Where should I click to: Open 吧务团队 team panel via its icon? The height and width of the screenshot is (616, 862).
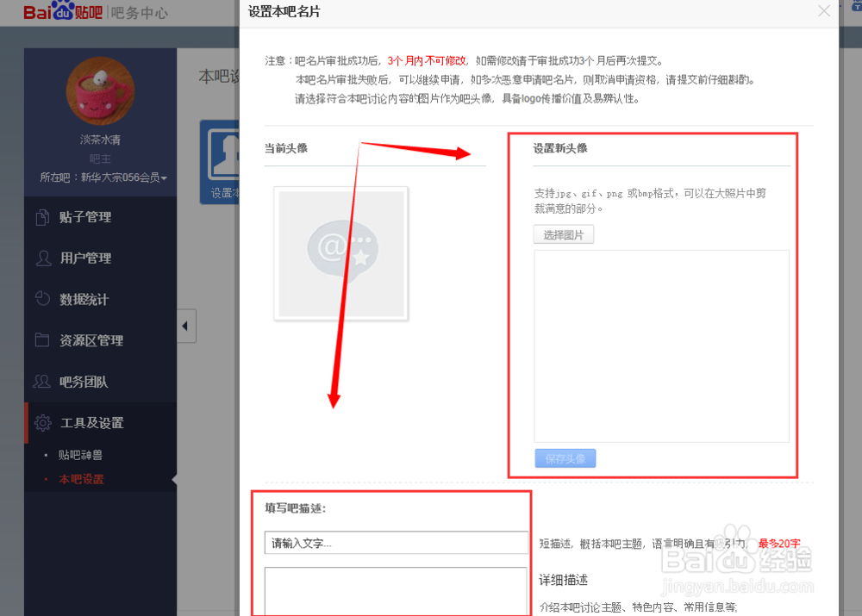[43, 382]
